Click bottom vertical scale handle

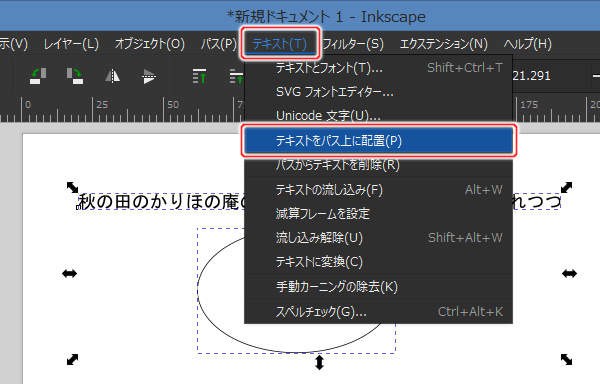(320, 363)
